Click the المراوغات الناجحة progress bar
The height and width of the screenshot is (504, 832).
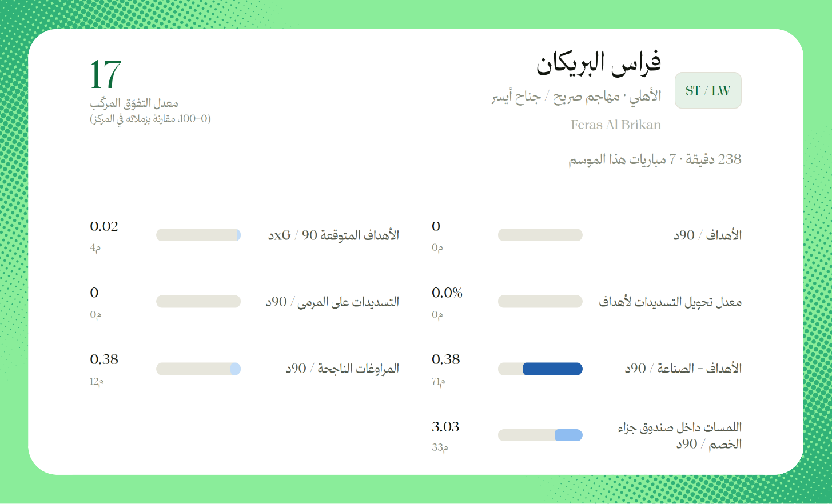pos(198,369)
